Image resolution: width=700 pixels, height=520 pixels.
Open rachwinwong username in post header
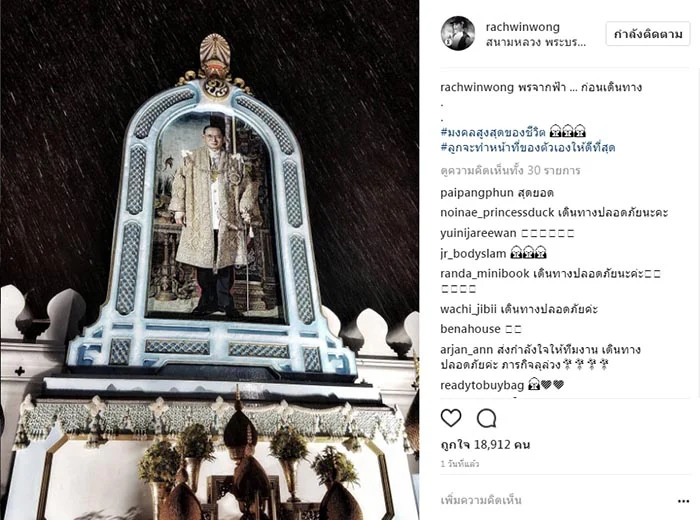522,27
